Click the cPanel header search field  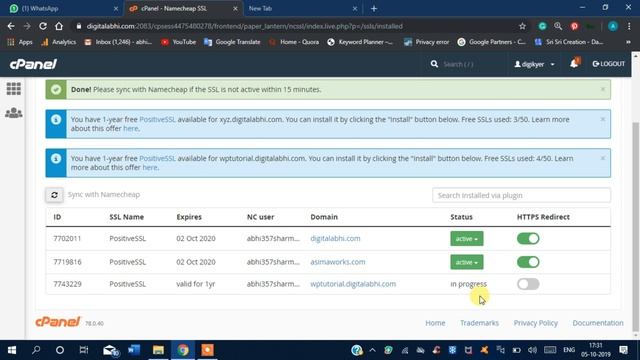coord(467,64)
